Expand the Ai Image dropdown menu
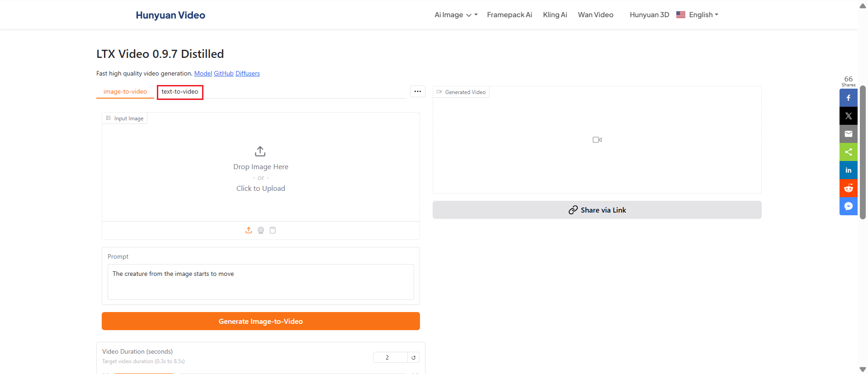This screenshot has height=374, width=868. click(456, 15)
